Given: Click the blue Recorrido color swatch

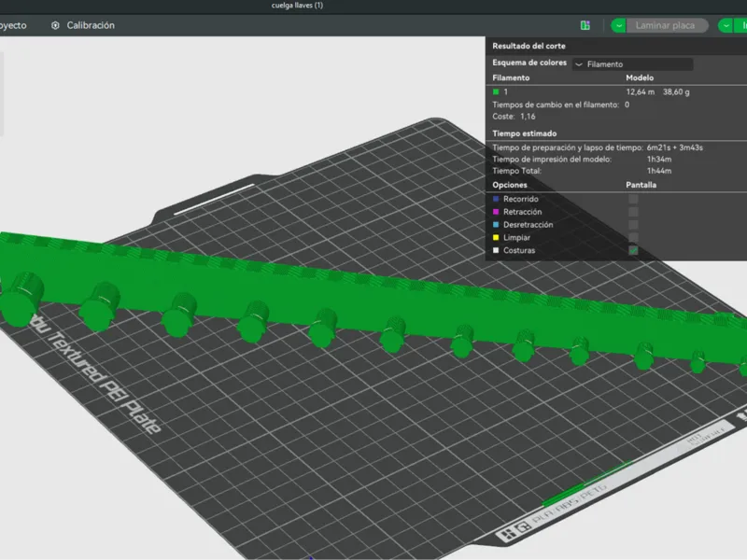Looking at the screenshot, I should pos(496,199).
